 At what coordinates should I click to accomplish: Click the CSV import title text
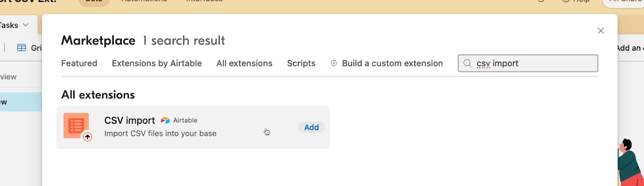(x=130, y=121)
